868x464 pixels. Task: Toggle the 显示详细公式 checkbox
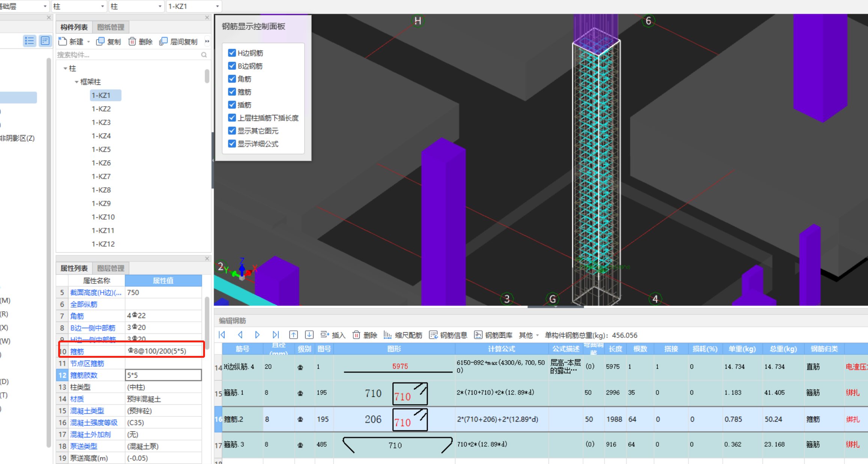point(232,143)
